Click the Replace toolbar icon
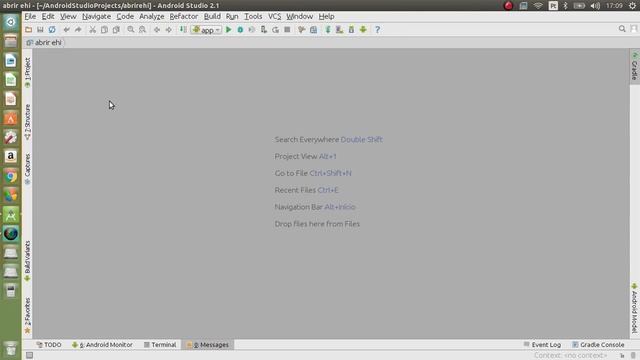640x360 pixels. click(142, 29)
